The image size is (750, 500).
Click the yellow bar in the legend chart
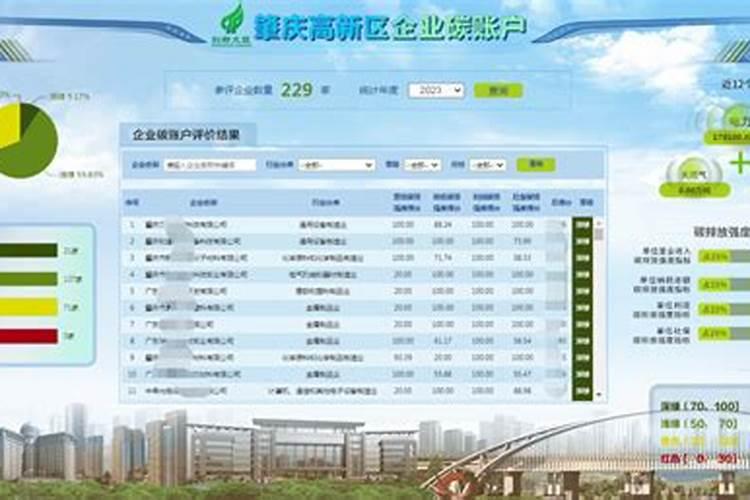point(29,307)
